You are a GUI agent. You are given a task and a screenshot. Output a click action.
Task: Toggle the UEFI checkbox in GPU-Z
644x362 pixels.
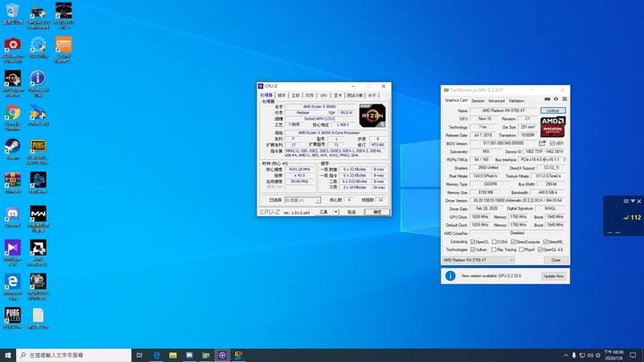[x=552, y=143]
